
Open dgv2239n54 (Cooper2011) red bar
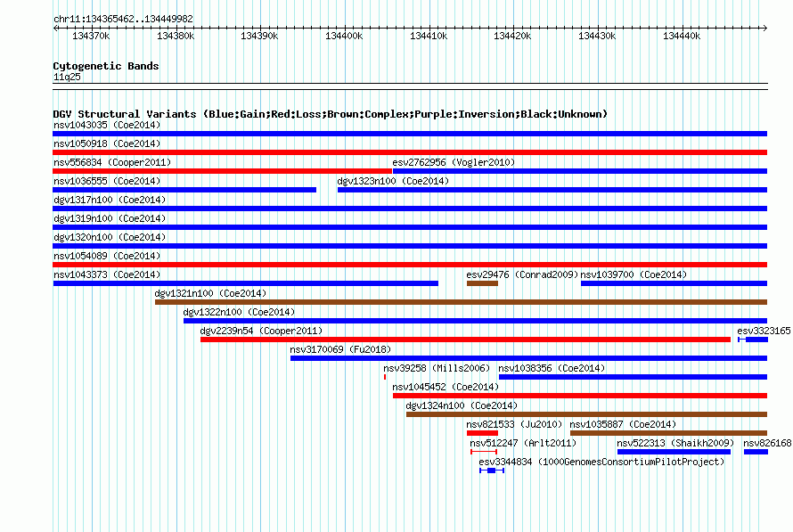pyautogui.click(x=465, y=340)
